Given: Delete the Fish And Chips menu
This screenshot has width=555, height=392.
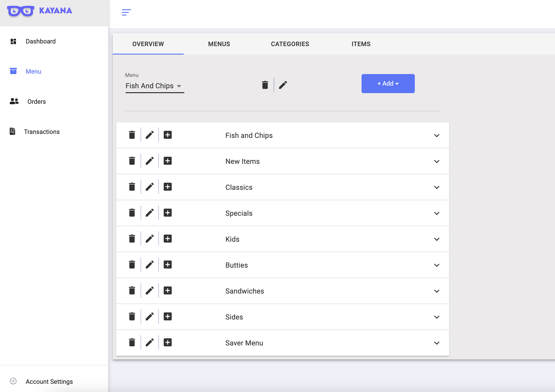Looking at the screenshot, I should pos(265,85).
